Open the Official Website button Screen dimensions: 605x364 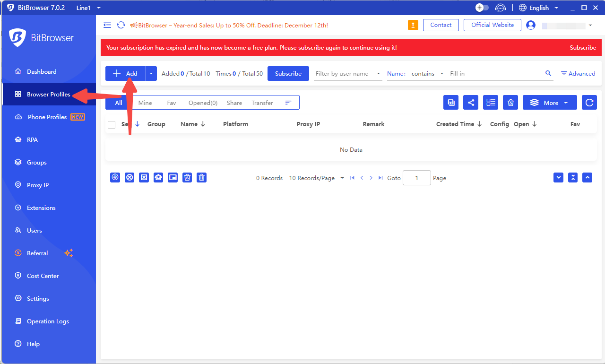pos(493,25)
